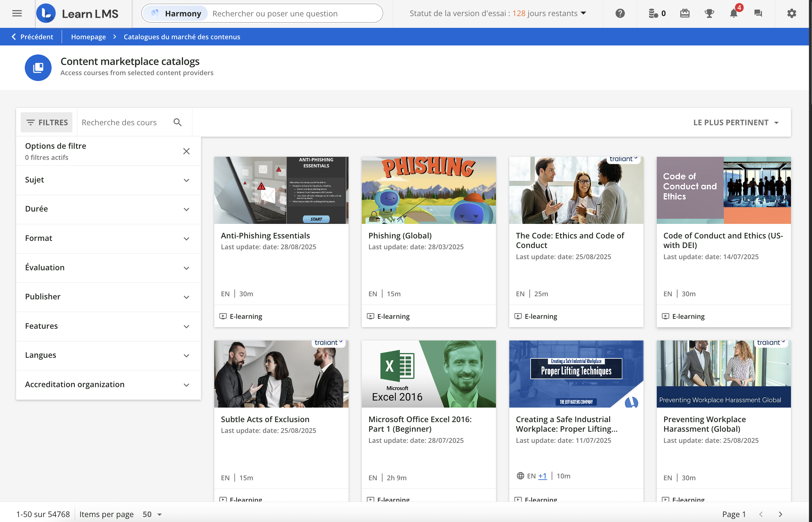Open the trophy gamification icon

coord(709,14)
